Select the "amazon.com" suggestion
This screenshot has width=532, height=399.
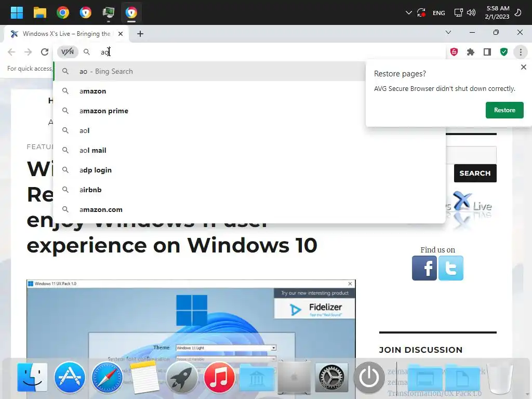coord(249,209)
